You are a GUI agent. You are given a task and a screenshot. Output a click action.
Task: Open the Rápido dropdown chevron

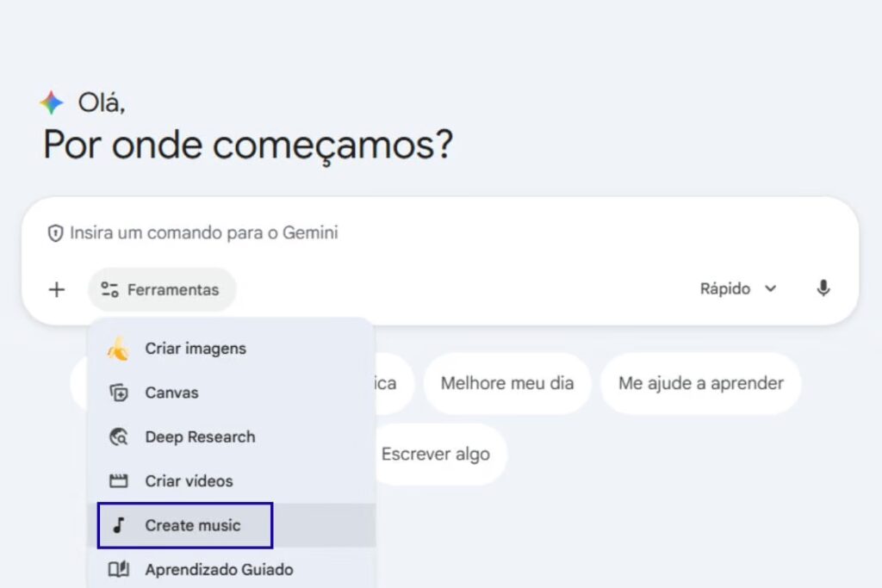(x=771, y=289)
